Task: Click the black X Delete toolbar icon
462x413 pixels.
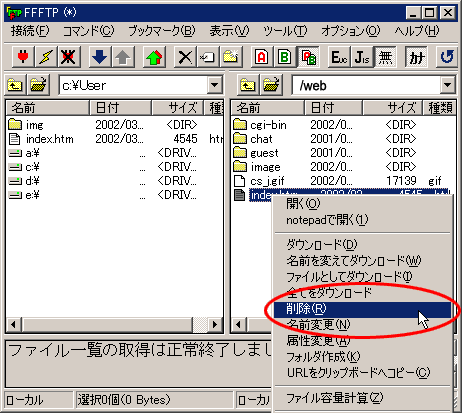Action: point(185,57)
